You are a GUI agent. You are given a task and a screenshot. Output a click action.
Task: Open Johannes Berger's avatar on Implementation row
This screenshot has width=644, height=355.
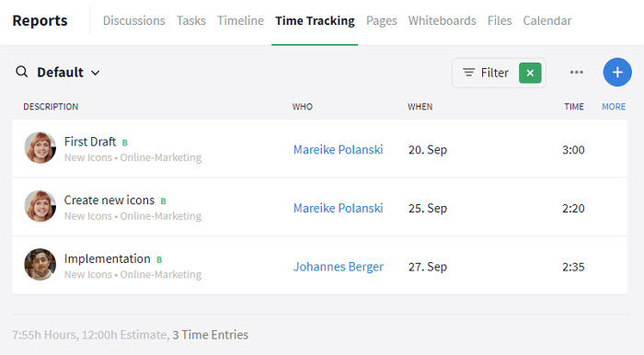(40, 265)
